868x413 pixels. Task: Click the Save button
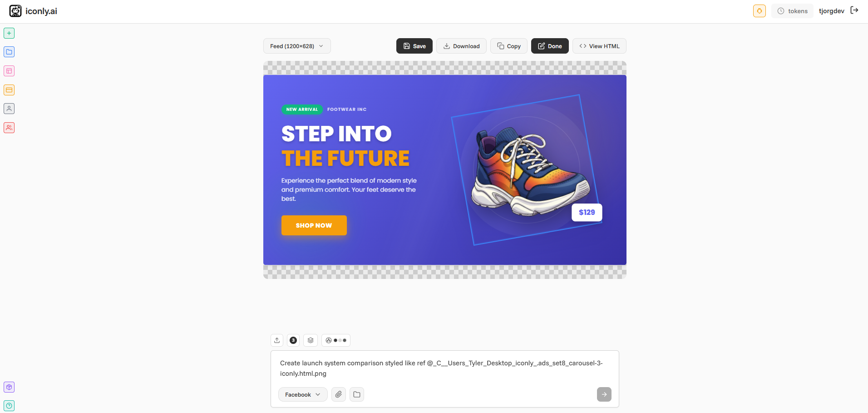pyautogui.click(x=414, y=46)
